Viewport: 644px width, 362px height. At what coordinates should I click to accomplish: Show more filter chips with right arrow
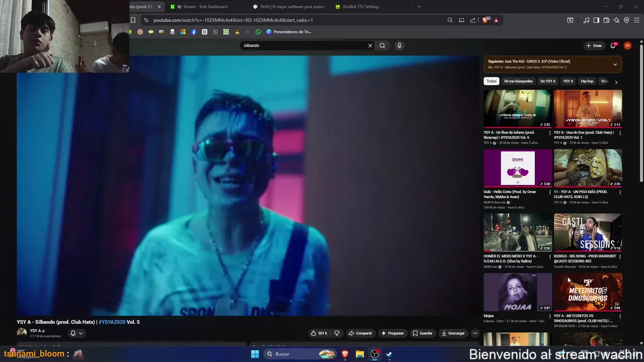(616, 82)
